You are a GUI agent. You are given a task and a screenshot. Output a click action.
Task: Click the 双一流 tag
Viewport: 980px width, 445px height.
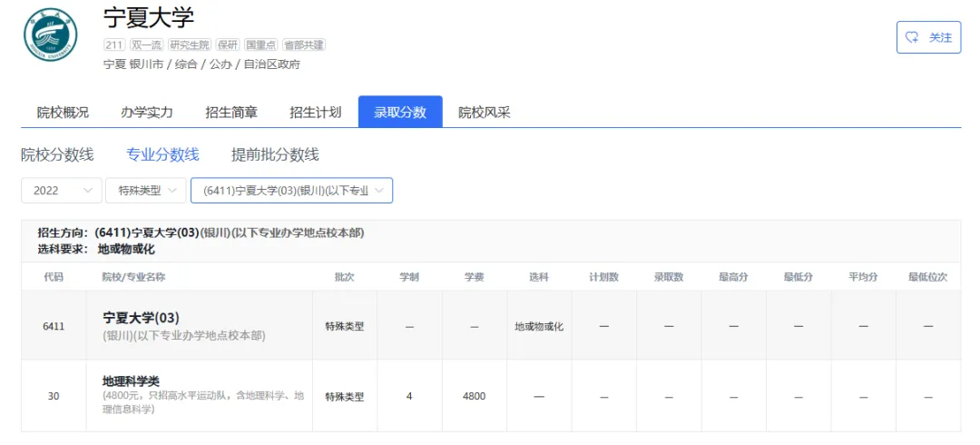coord(146,45)
